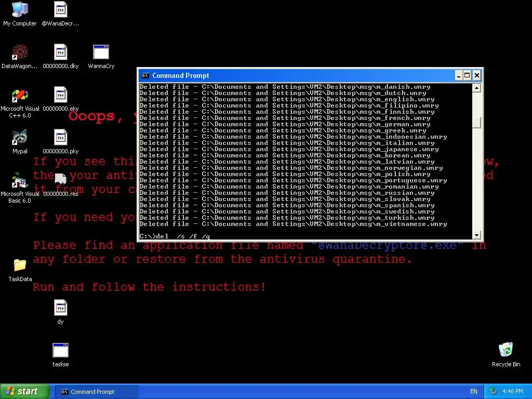
Task: Click the Command Prompt scrollbar up arrow
Action: pos(477,88)
